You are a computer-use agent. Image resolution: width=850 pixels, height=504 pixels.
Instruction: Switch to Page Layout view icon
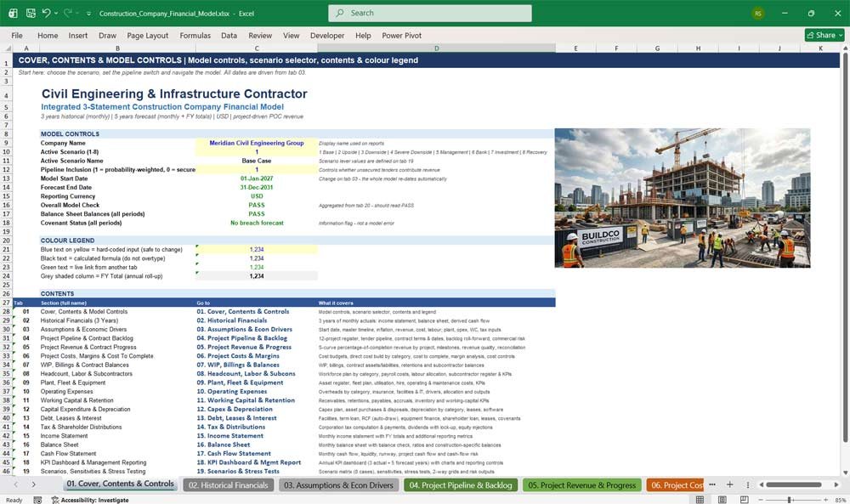click(x=722, y=500)
